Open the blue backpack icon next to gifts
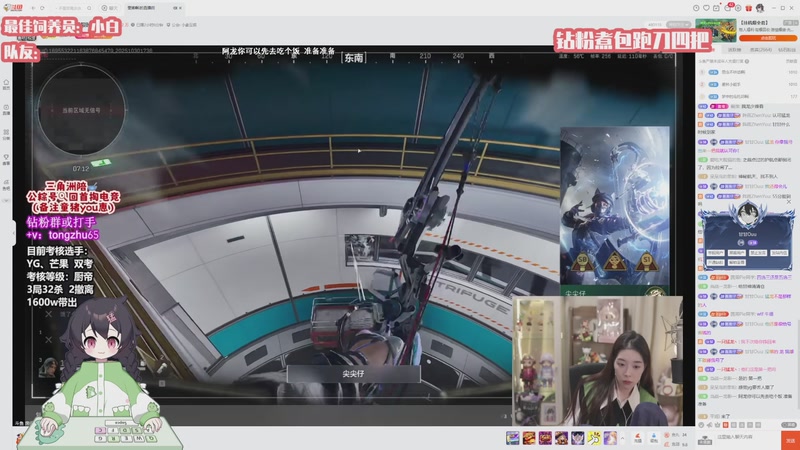Screen dimensions: 800x450 [x=654, y=438]
